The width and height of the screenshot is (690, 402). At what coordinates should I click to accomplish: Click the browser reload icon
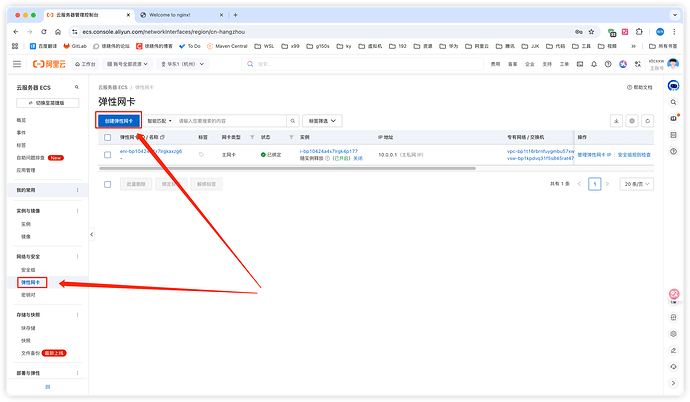click(45, 32)
